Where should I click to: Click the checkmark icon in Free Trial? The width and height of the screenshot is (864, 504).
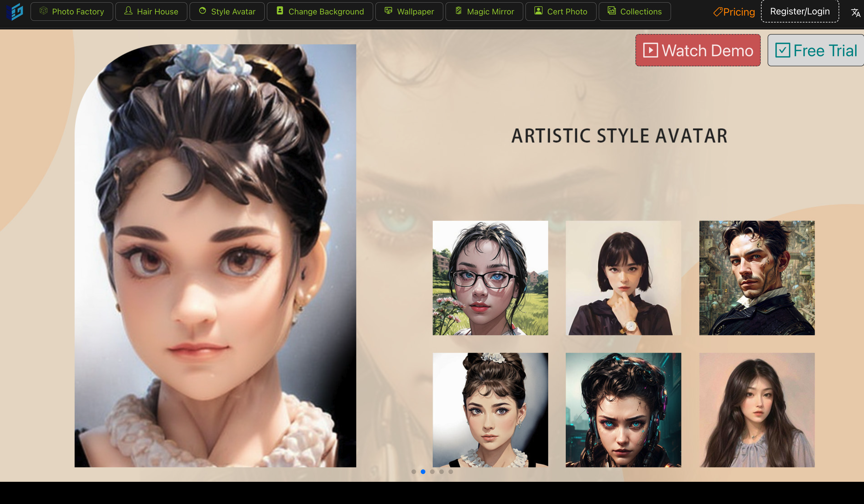point(783,50)
